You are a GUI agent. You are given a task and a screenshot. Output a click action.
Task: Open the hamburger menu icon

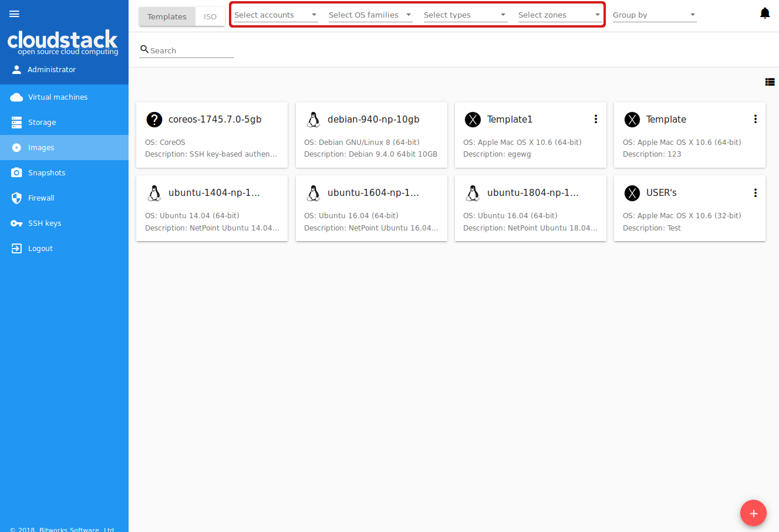click(15, 14)
